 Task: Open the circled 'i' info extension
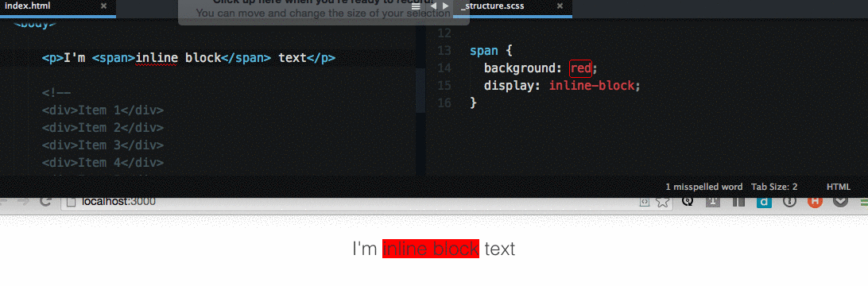790,202
